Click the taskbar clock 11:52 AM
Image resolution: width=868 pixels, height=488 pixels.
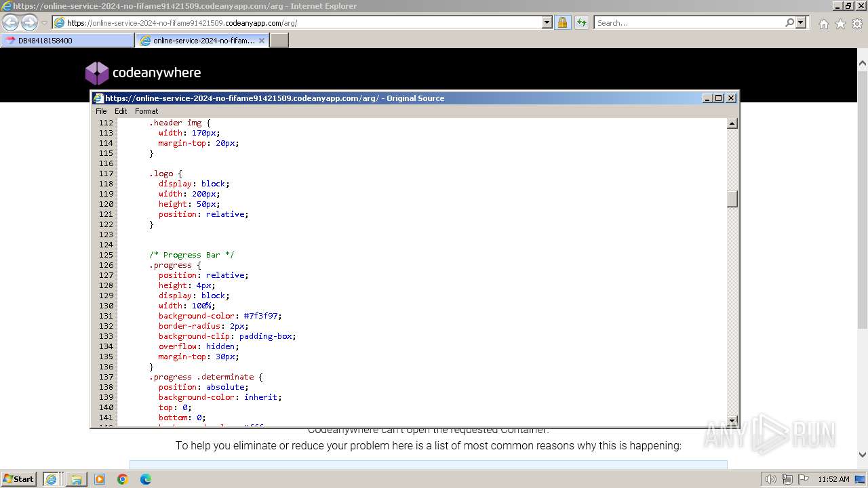(833, 479)
